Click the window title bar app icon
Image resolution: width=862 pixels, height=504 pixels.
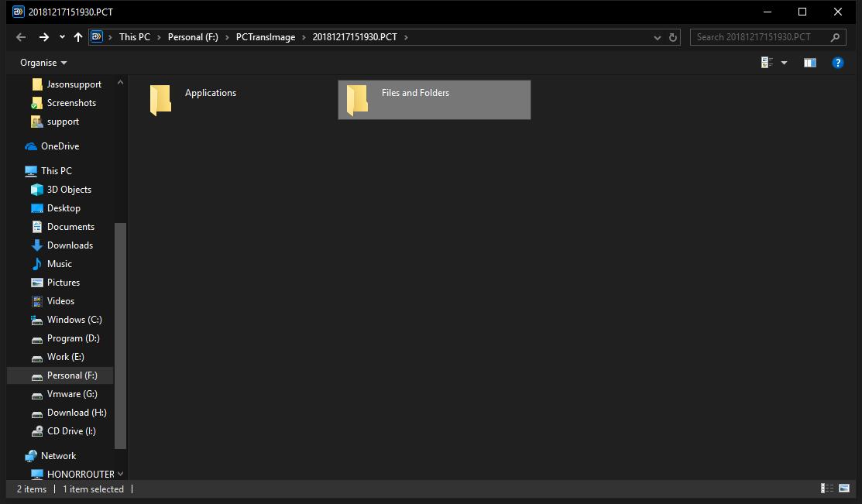point(18,12)
